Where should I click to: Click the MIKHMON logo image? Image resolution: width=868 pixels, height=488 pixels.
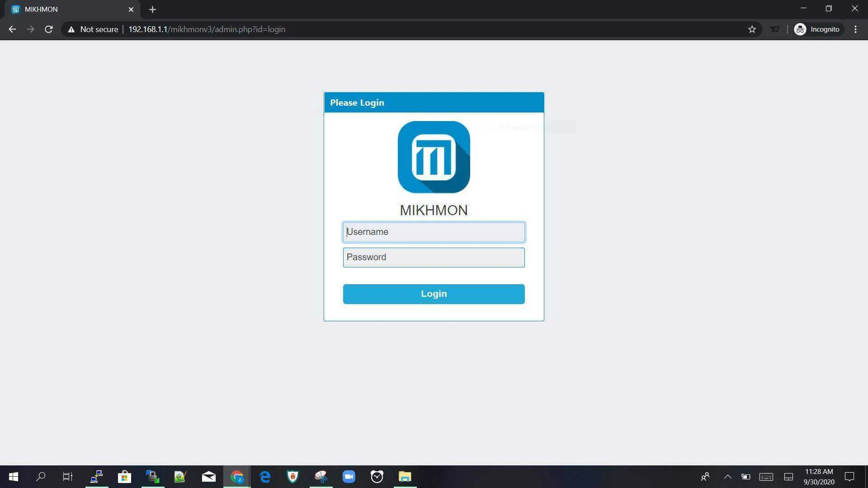pyautogui.click(x=434, y=157)
